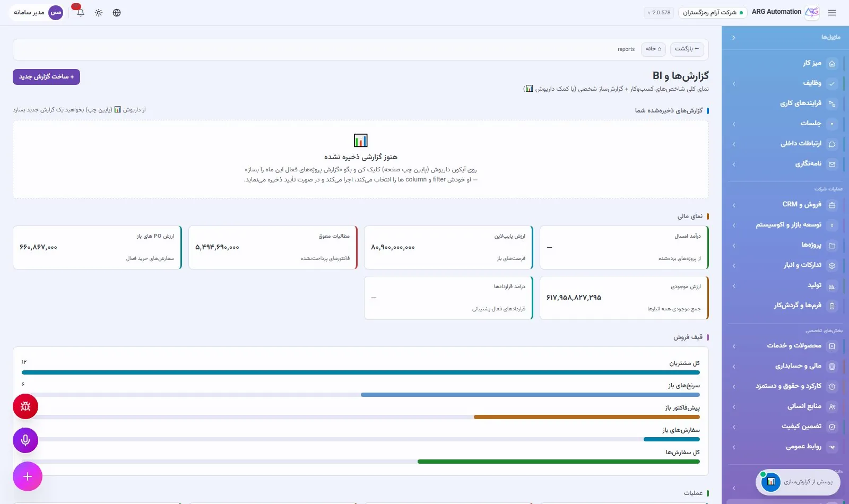The image size is (849, 504).
Task: Select the مطالبات معوق stat card
Action: click(273, 248)
